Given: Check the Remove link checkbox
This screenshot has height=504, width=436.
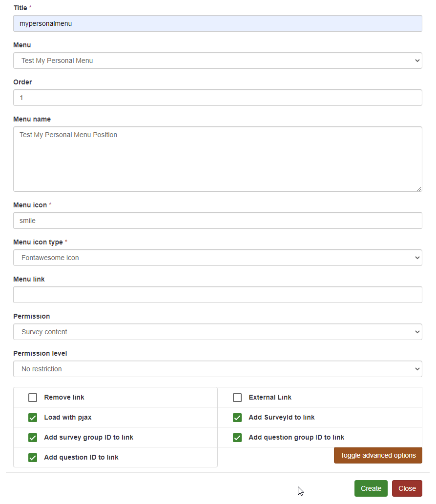Looking at the screenshot, I should tap(33, 398).
